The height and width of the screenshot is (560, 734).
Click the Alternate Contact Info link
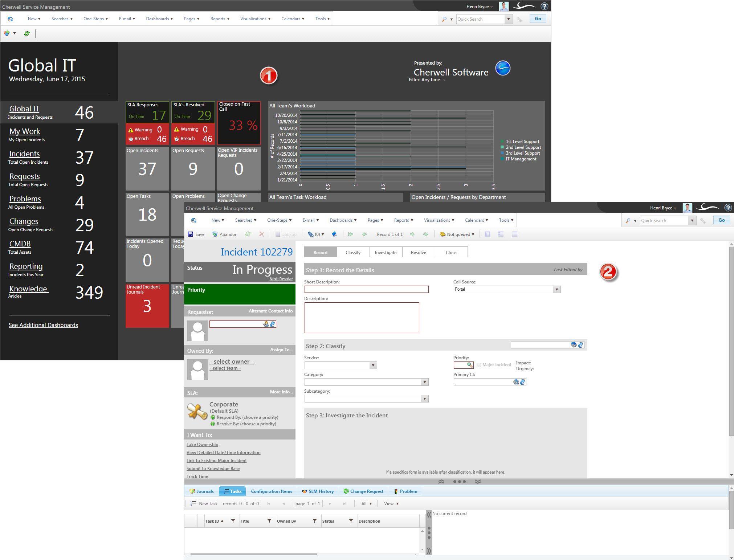[x=271, y=311]
